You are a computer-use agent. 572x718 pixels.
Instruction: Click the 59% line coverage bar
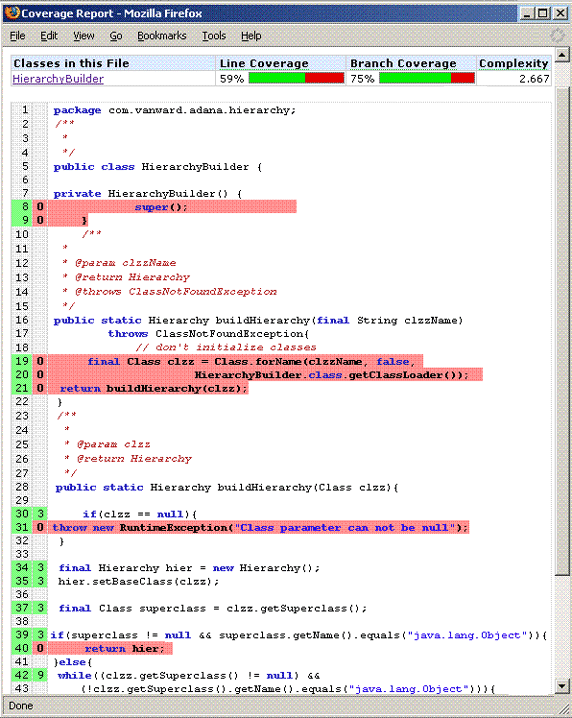[296, 78]
